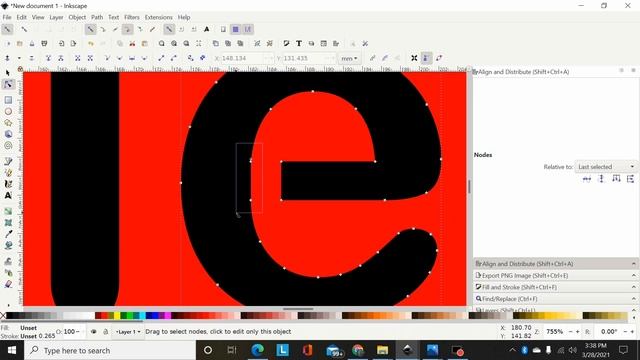640x360 pixels.
Task: Toggle show Bezier handles of selected nodes
Action: click(426, 58)
